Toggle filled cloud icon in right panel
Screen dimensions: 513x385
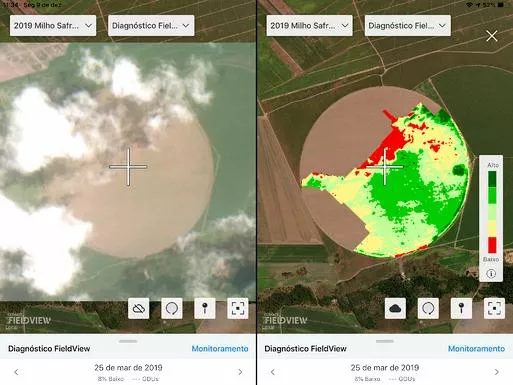click(395, 309)
